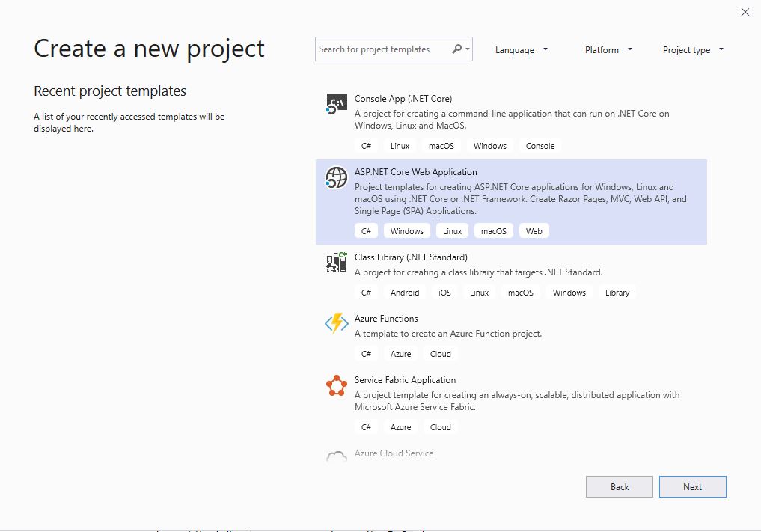Viewport: 761px width, 532px height.
Task: Click the ASP.NET Core Web Application globe icon
Action: (x=336, y=177)
